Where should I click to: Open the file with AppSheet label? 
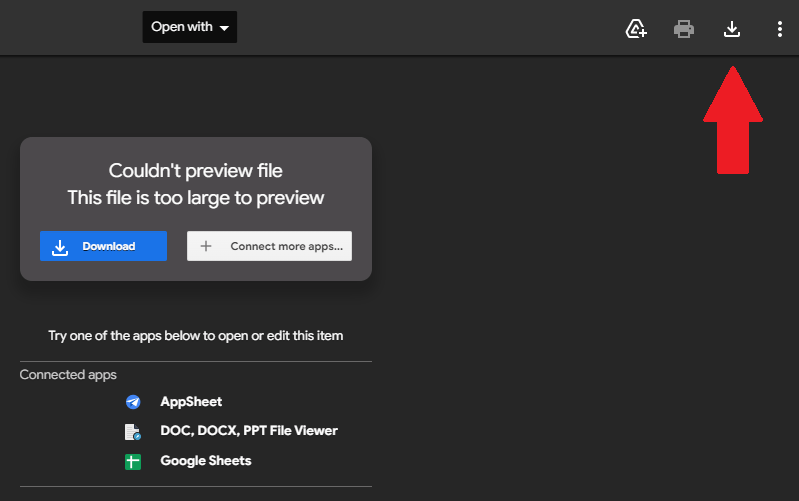[x=191, y=402]
